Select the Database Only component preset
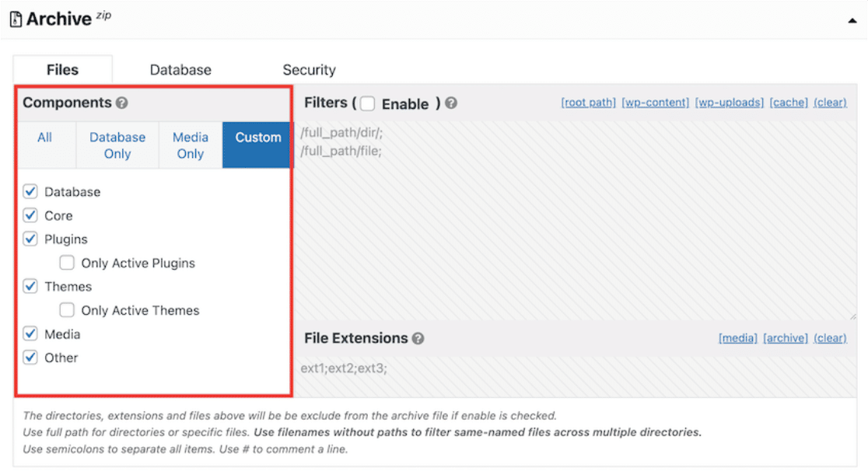The width and height of the screenshot is (868, 475). (x=117, y=145)
